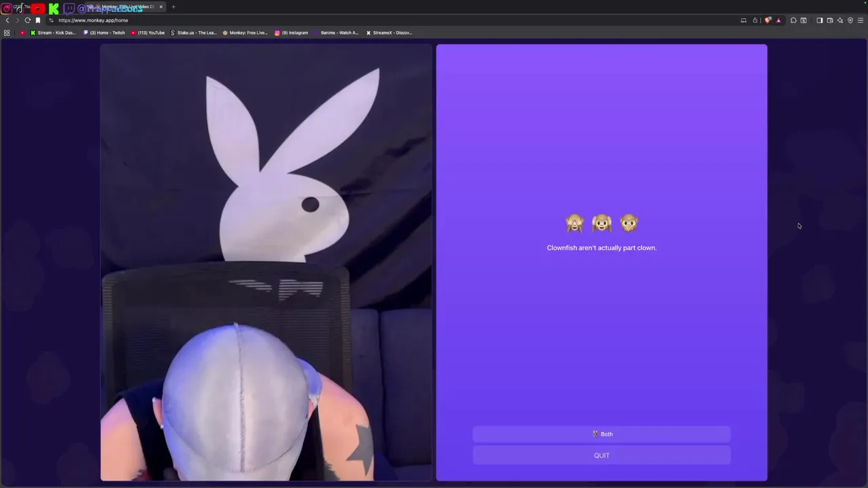Click the screen cast icon in the address bar
The height and width of the screenshot is (488, 868).
coord(743,20)
